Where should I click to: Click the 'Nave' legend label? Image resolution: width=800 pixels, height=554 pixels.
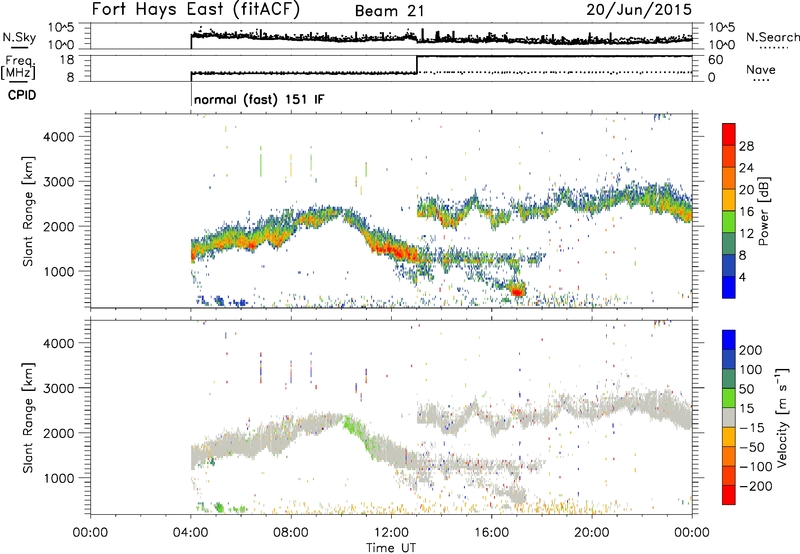pyautogui.click(x=761, y=69)
